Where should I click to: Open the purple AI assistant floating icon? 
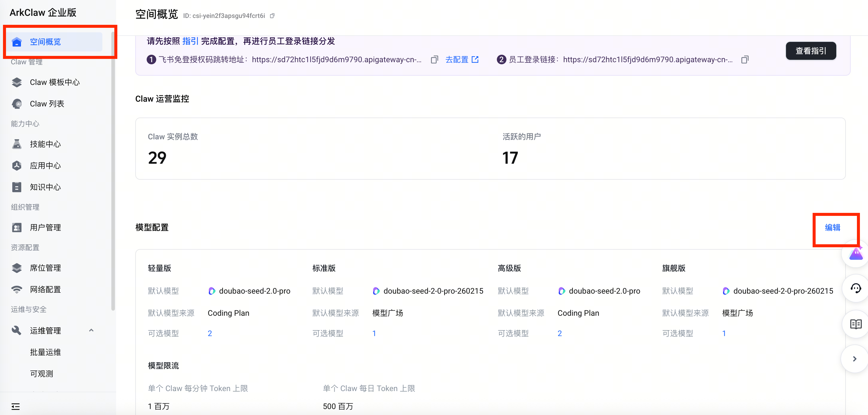(x=856, y=254)
